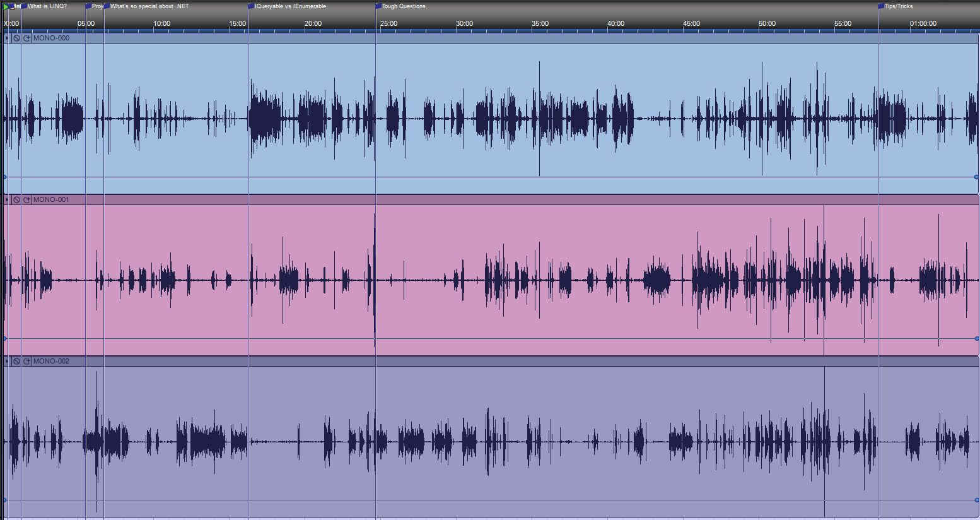Mute the MONO-001 clip with its circle-slash icon
Viewport: 980px width, 520px height.
[x=17, y=199]
